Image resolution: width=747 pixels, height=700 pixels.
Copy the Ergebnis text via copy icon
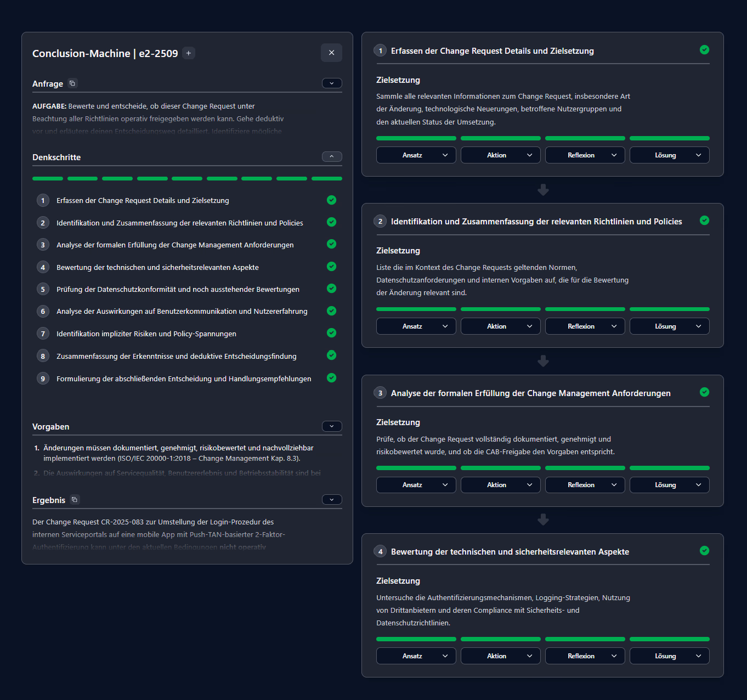pos(75,500)
